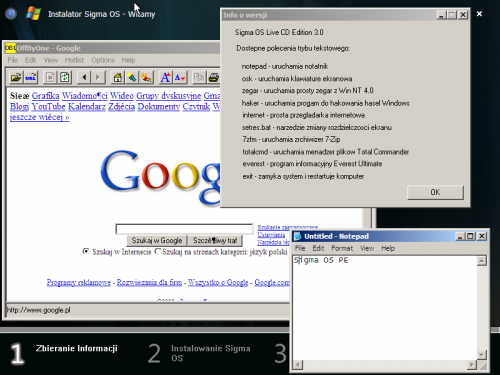Click Notepad vertical scrollbar down arrow
This screenshot has width=500, height=375.
point(481,355)
